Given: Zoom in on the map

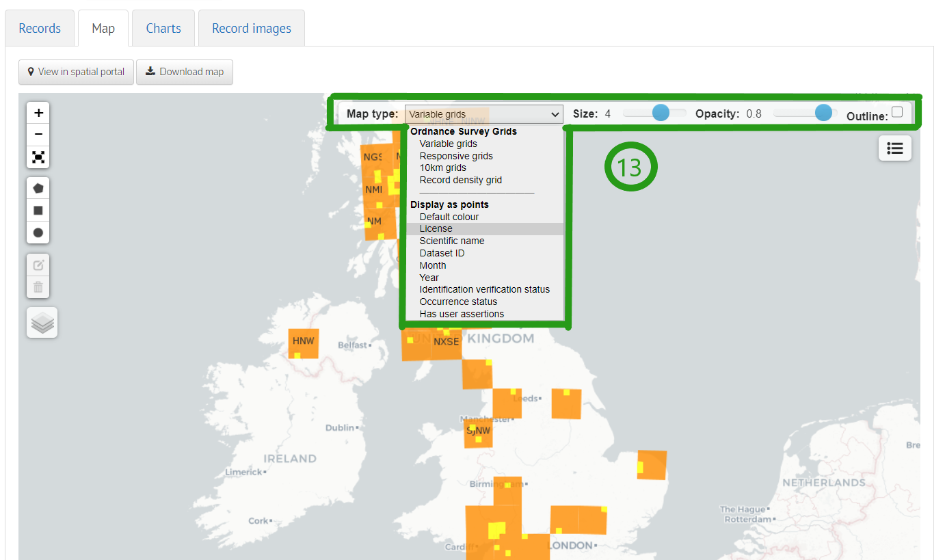Looking at the screenshot, I should (x=38, y=111).
